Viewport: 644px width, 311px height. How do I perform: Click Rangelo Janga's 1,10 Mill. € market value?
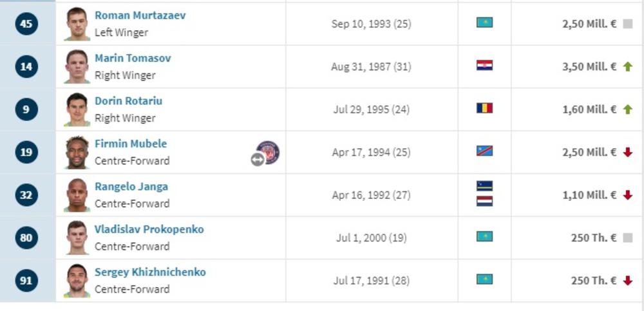[589, 195]
